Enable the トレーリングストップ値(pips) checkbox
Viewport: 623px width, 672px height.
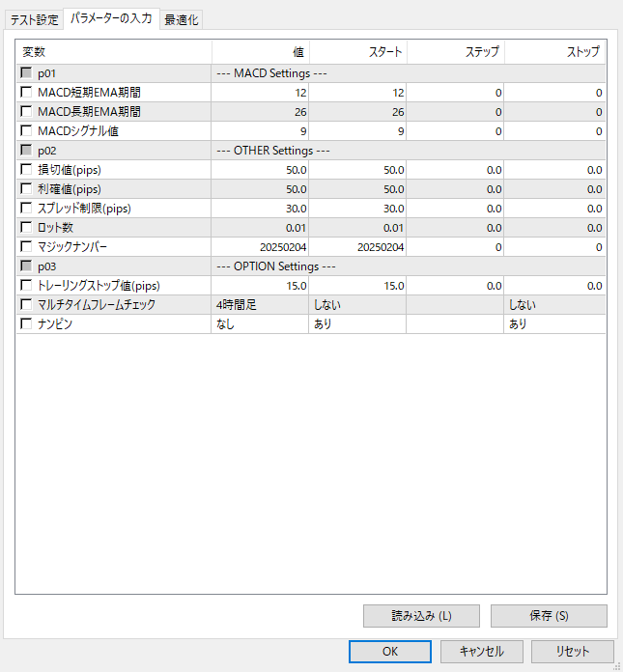pyautogui.click(x=26, y=286)
